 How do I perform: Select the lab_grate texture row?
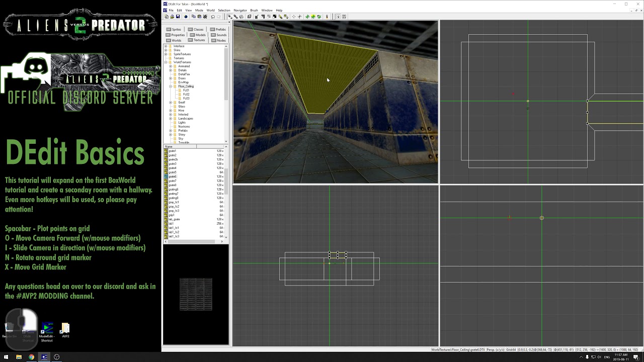pos(195,219)
